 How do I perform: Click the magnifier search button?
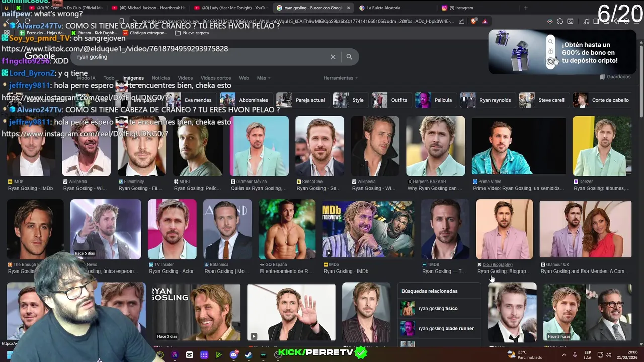[349, 57]
